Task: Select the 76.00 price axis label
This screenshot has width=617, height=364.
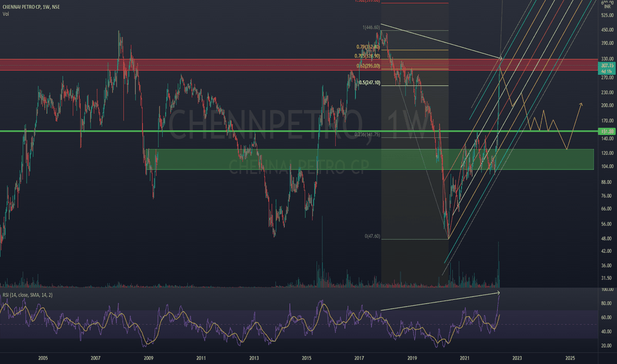Action: click(607, 196)
